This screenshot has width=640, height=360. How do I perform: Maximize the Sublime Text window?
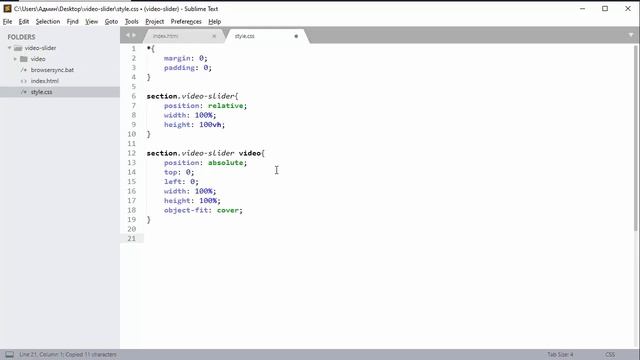(x=605, y=9)
